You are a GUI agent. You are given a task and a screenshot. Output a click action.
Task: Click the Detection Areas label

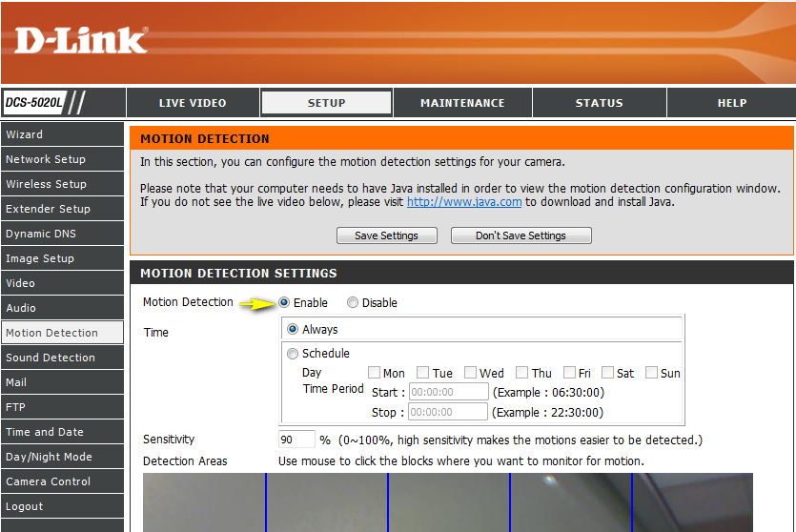185,460
